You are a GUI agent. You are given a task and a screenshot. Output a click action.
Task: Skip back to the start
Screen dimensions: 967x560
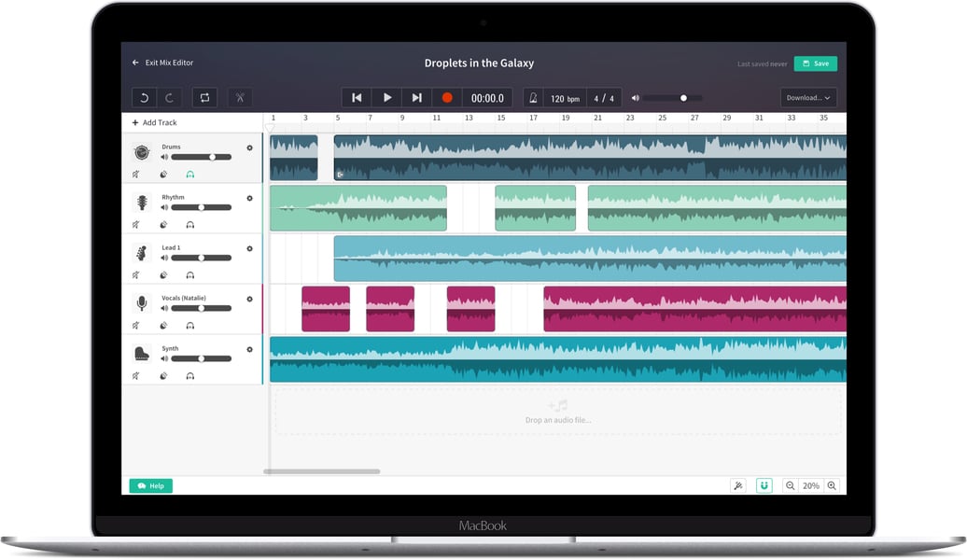coord(357,97)
